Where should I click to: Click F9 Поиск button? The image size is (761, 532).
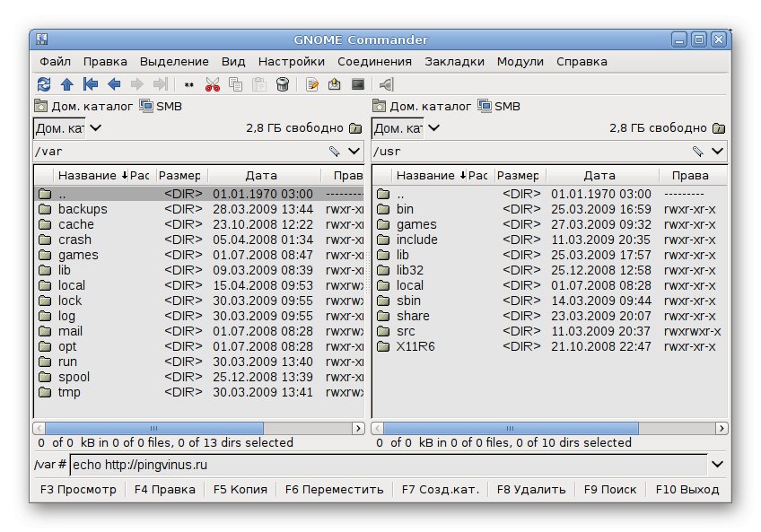click(x=610, y=489)
